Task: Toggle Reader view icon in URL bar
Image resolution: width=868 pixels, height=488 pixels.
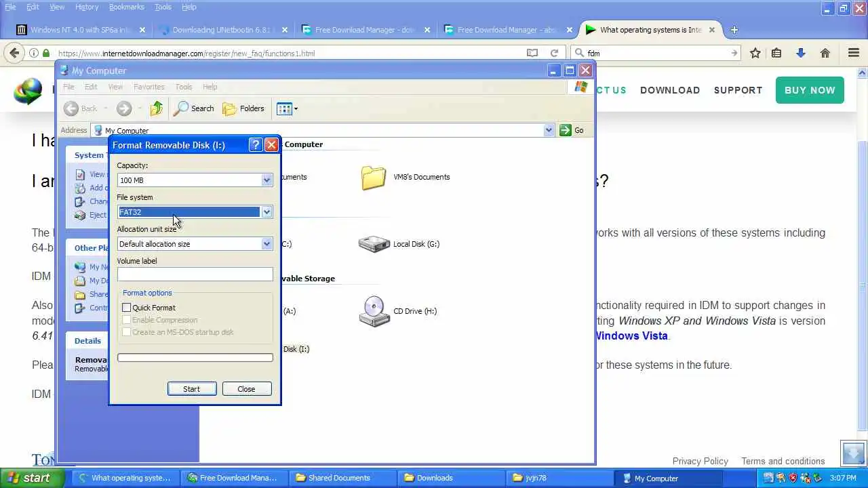Action: [x=532, y=53]
